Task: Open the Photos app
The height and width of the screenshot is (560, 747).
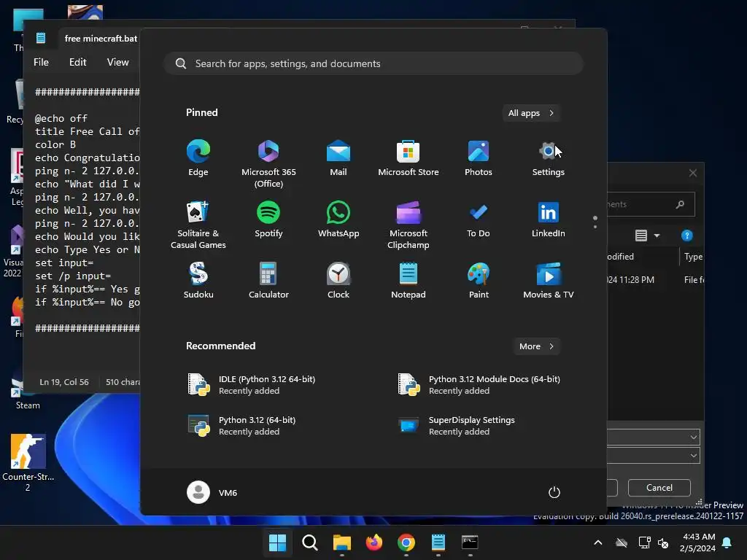Action: [x=479, y=158]
